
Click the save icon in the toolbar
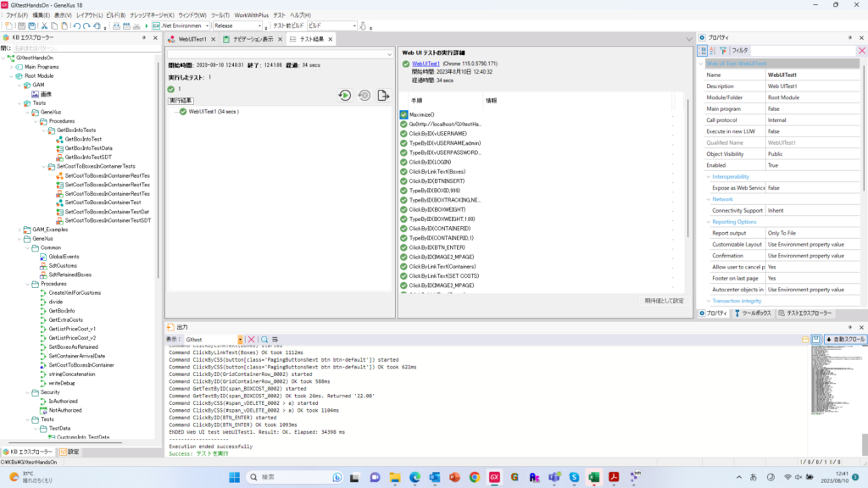[21, 26]
